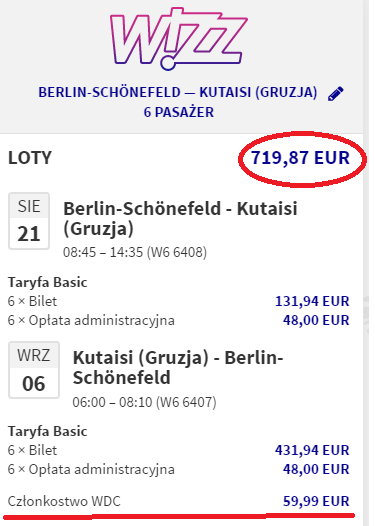Click the 59,99 EUR WDC membership price

[x=316, y=501]
